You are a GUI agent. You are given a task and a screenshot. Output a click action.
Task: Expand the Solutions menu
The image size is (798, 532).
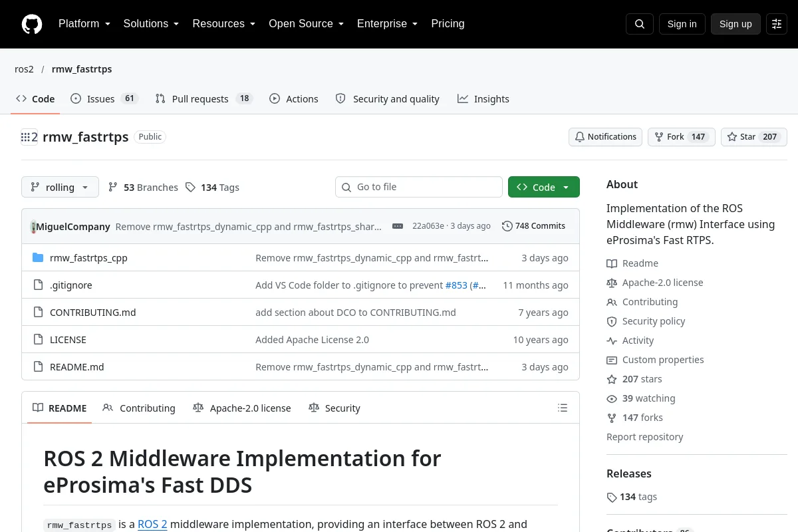pos(151,24)
